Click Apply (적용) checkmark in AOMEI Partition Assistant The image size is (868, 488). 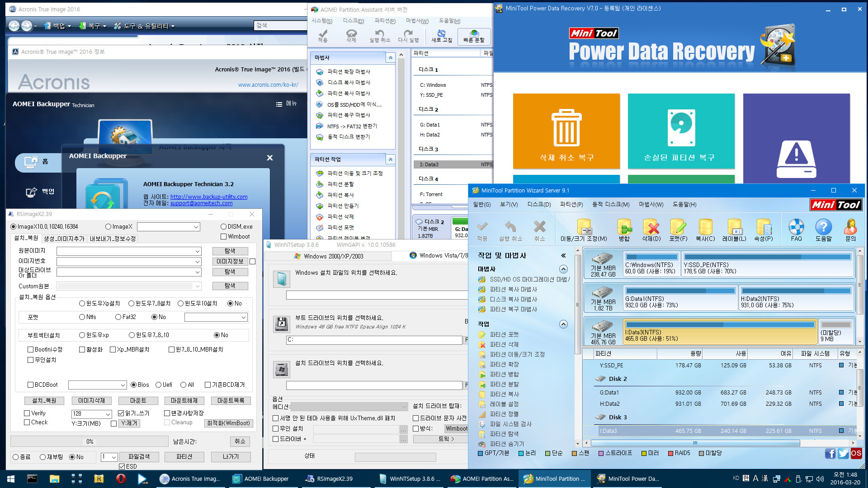(322, 36)
